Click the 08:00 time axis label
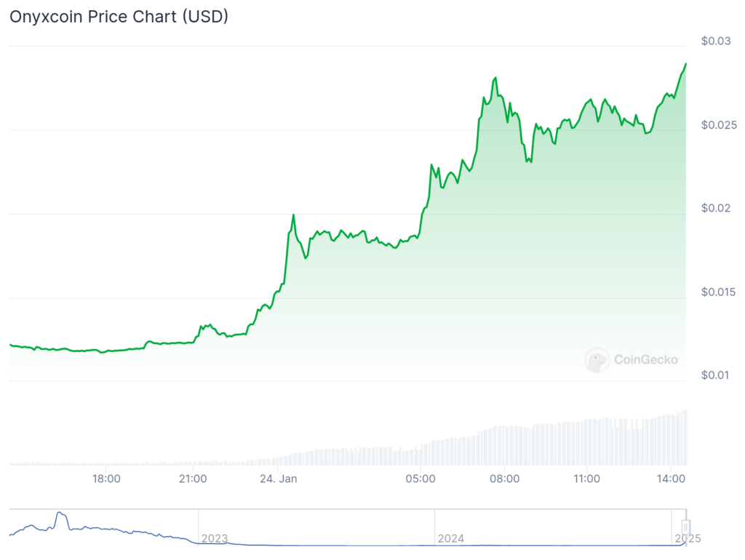 coord(505,479)
